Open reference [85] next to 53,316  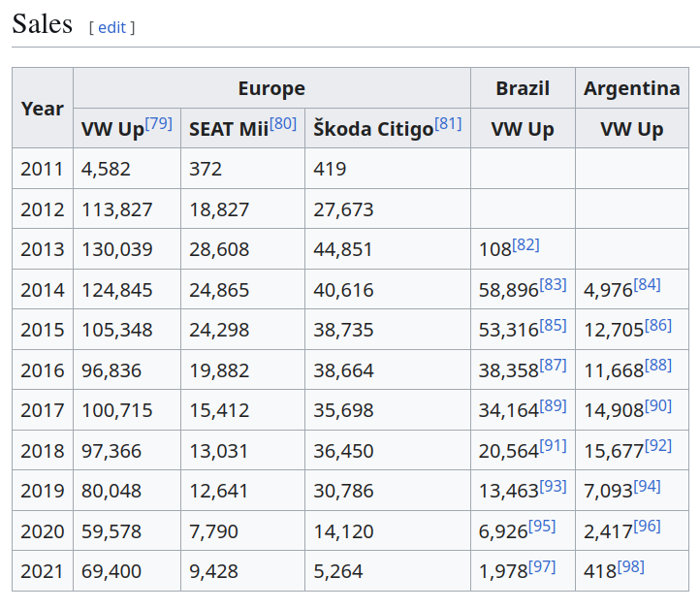(x=554, y=325)
